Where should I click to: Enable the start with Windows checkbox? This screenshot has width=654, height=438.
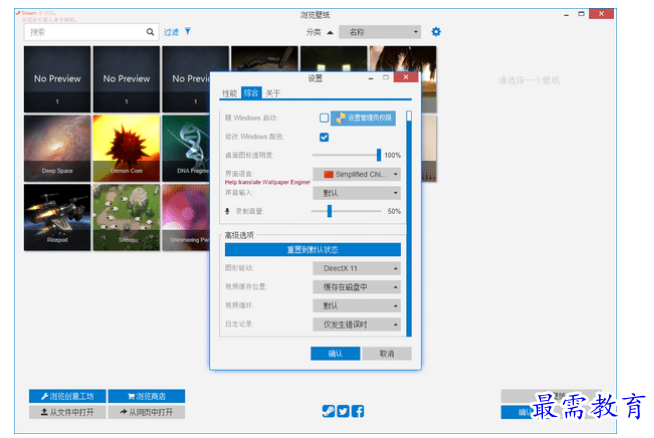point(324,118)
